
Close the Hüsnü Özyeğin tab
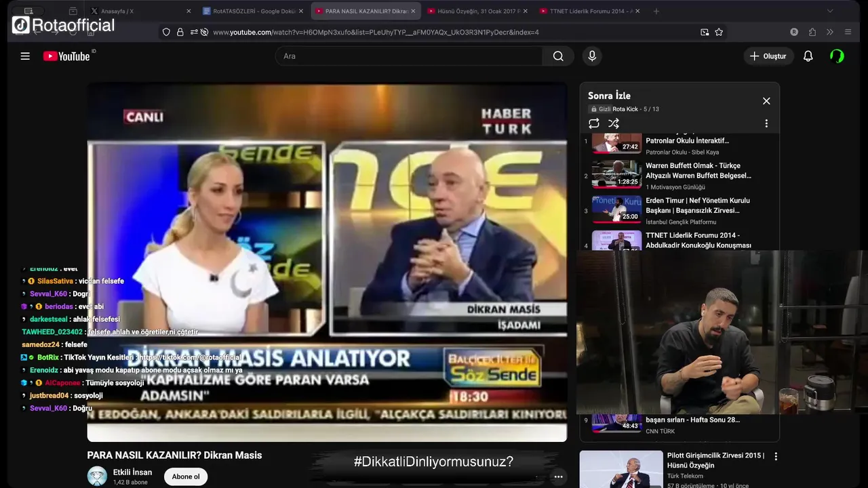[x=525, y=11]
